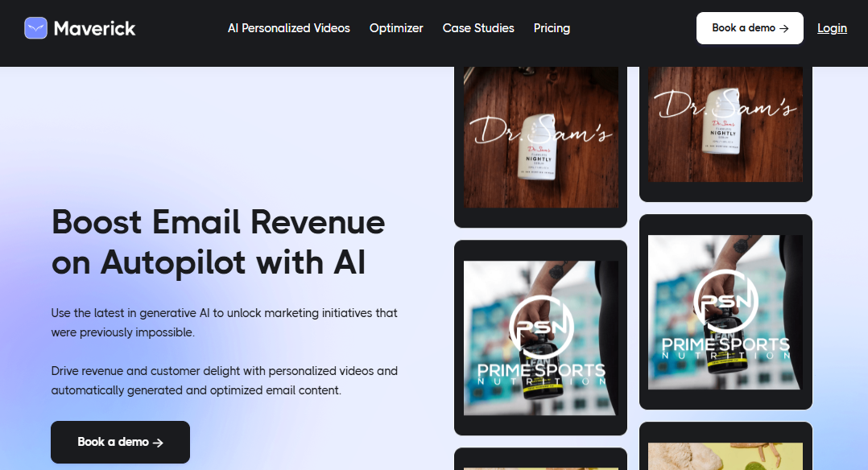The image size is (868, 470).
Task: Click the Maverick brand name text
Action: click(x=95, y=29)
